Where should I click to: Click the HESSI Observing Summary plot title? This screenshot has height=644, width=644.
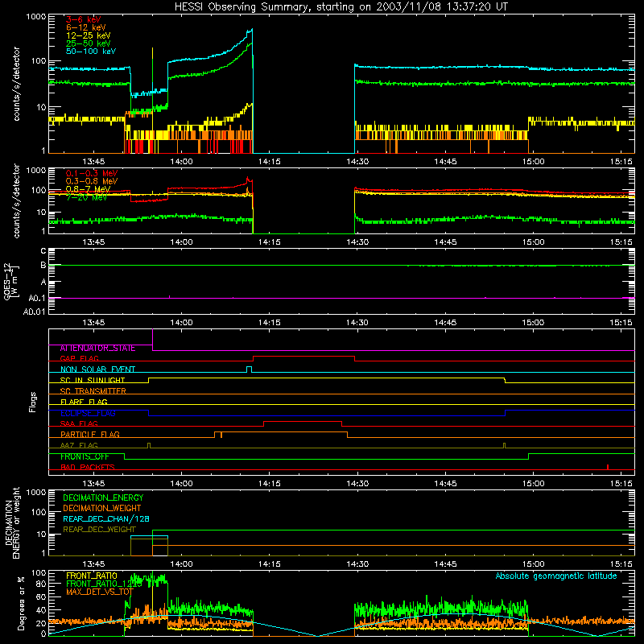point(341,6)
